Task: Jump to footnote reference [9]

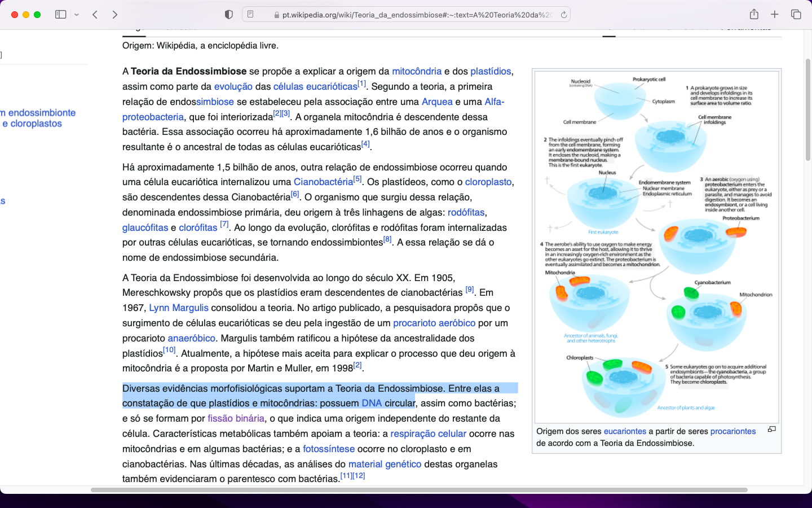Action: click(x=470, y=290)
